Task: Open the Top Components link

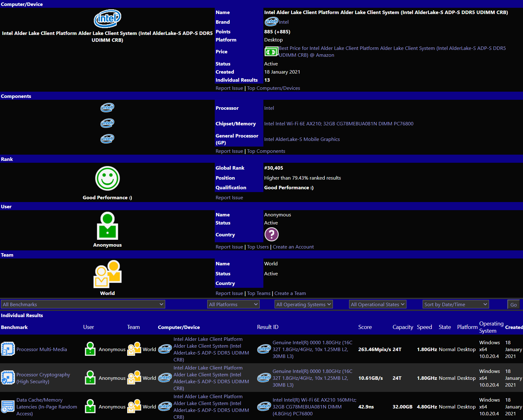Action: pos(266,151)
